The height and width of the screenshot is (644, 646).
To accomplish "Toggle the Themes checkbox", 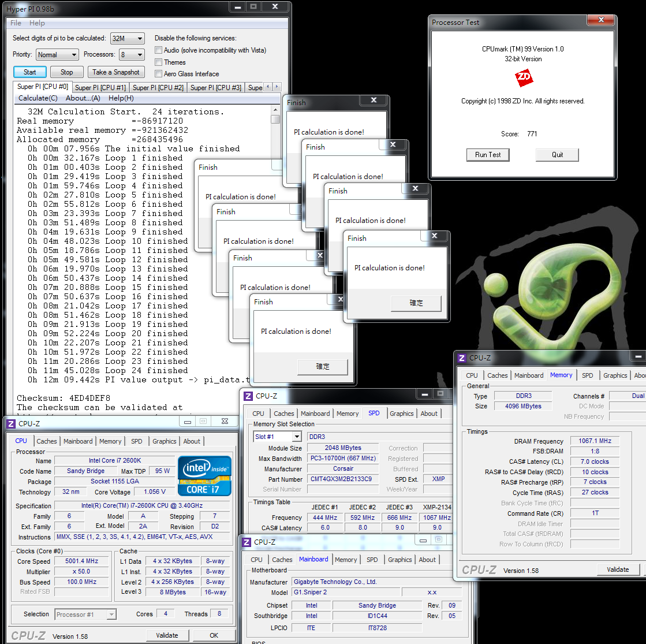I will (x=158, y=62).
